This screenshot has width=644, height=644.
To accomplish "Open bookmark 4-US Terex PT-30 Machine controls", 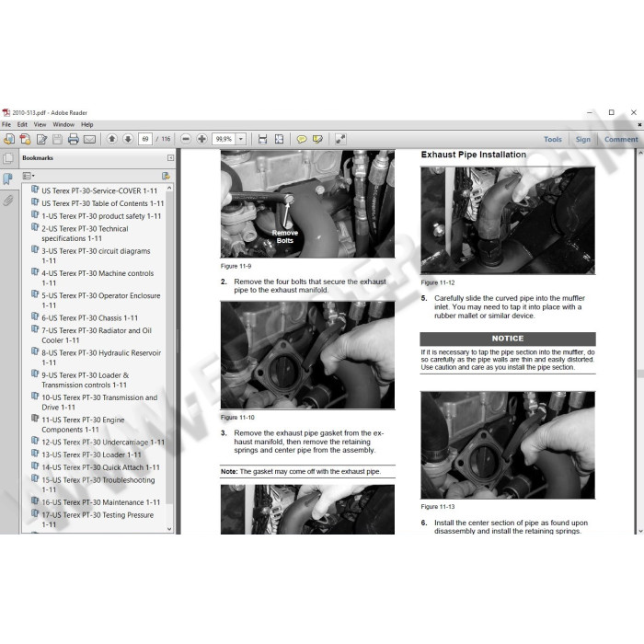I will point(98,278).
